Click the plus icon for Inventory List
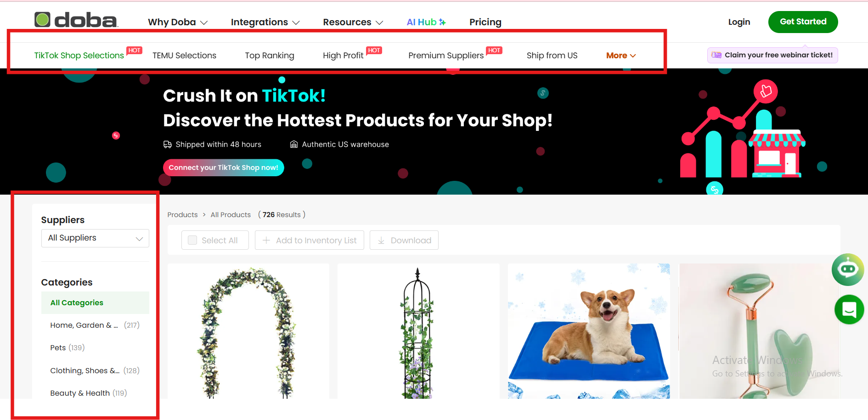The height and width of the screenshot is (420, 868). pyautogui.click(x=266, y=240)
